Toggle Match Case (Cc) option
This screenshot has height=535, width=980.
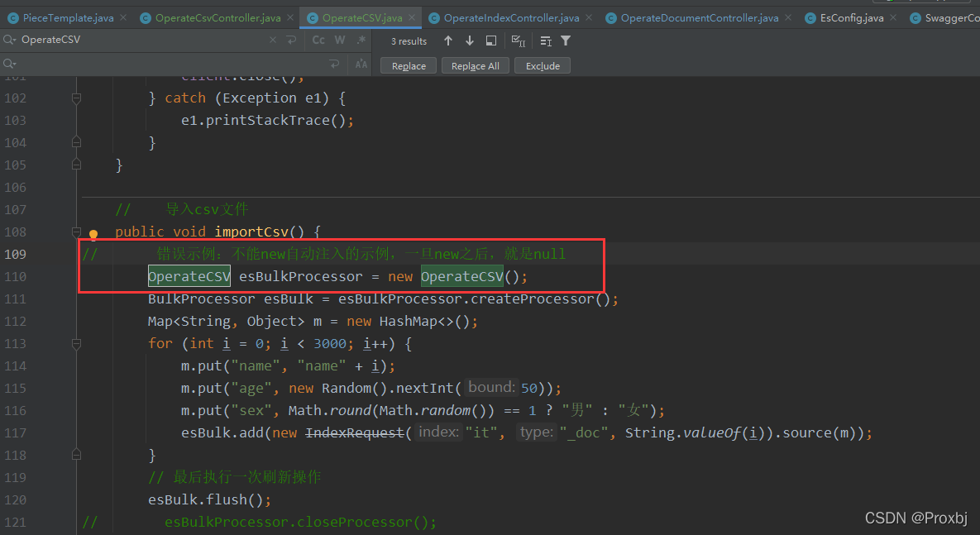pos(318,40)
